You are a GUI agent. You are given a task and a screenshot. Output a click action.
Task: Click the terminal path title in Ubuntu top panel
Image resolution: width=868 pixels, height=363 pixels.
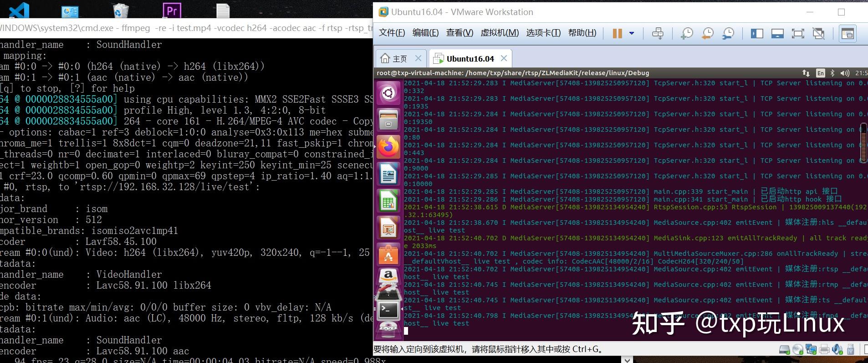click(513, 73)
